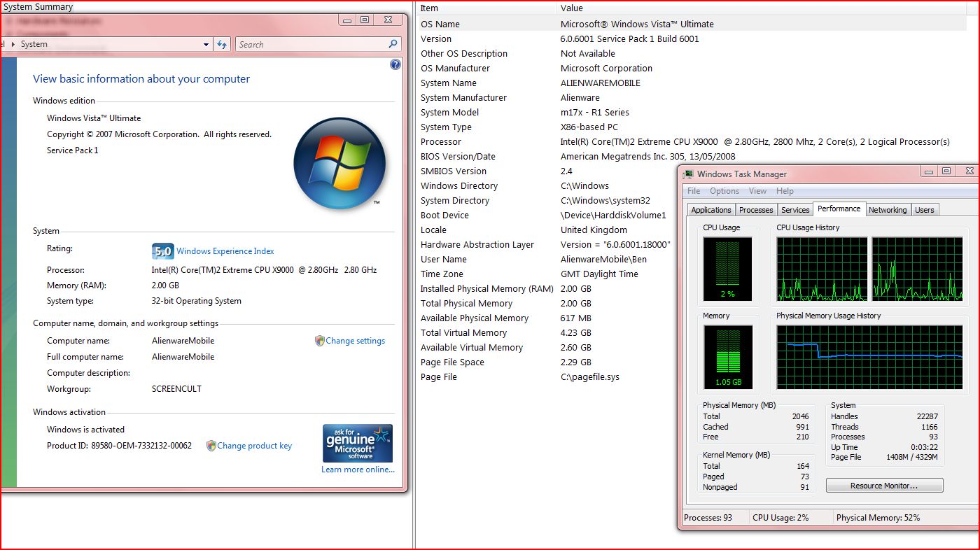
Task: Select the User Name row
Action: tap(547, 259)
